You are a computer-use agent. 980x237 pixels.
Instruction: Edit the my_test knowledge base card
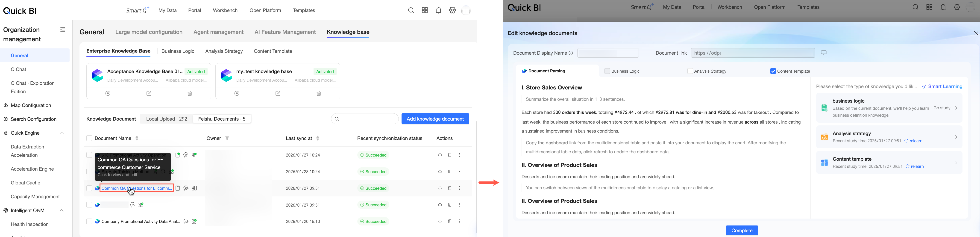pyautogui.click(x=278, y=94)
